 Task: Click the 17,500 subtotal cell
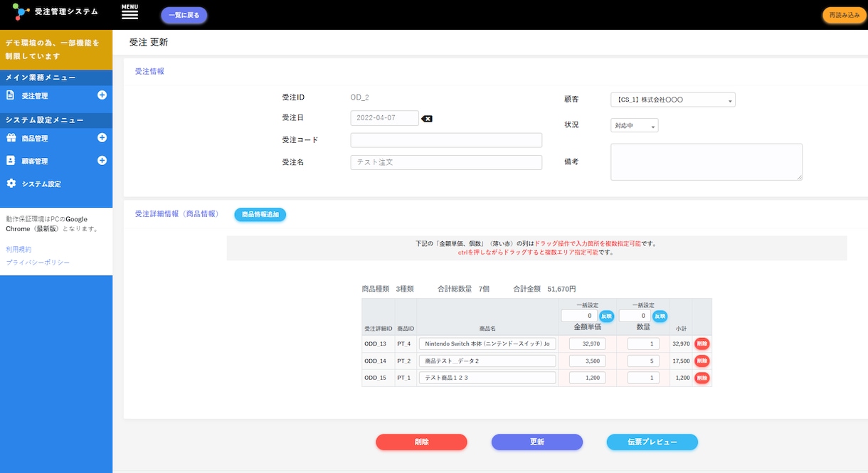(x=681, y=361)
